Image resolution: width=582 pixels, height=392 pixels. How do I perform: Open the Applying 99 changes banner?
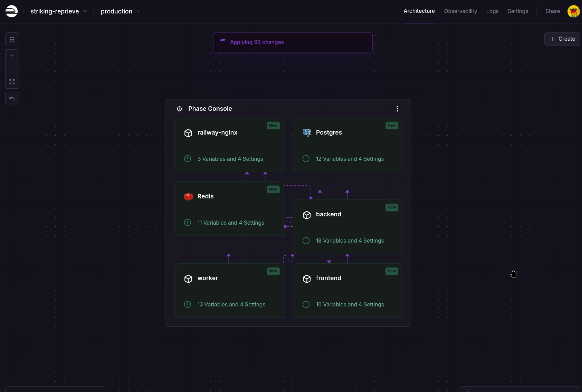point(293,42)
